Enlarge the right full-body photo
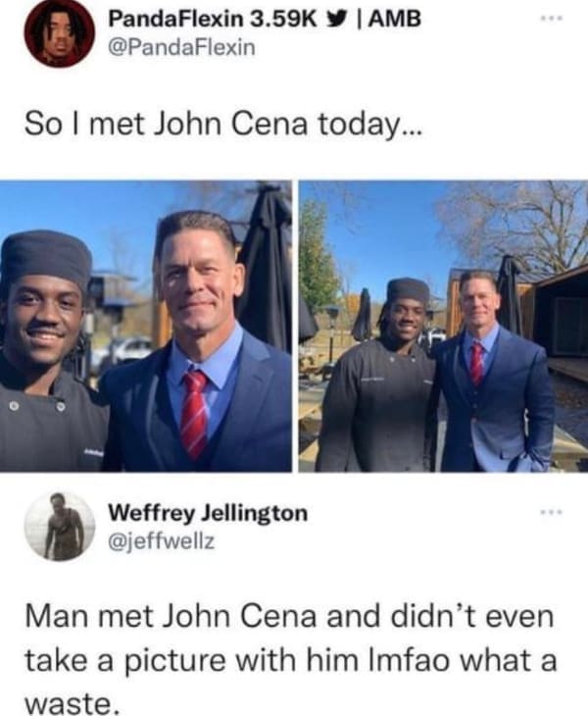 pyautogui.click(x=443, y=326)
